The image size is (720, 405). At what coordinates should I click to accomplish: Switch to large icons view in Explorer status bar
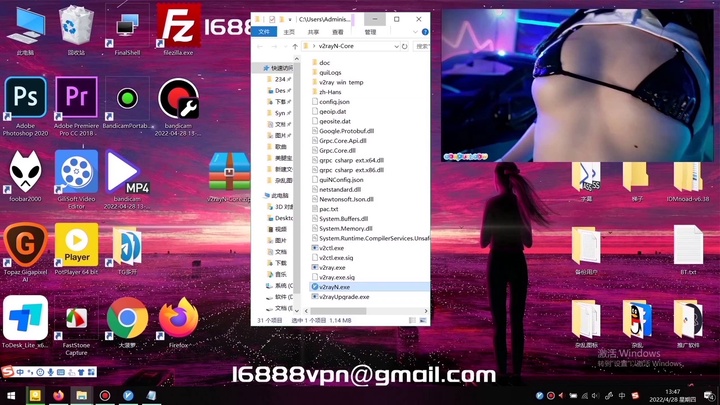(x=425, y=320)
